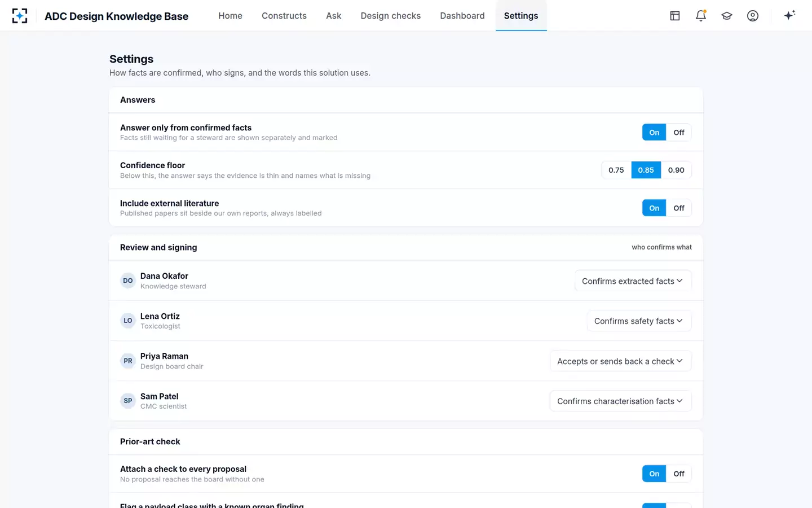The height and width of the screenshot is (508, 812).
Task: Select the Settings tab
Action: point(521,16)
